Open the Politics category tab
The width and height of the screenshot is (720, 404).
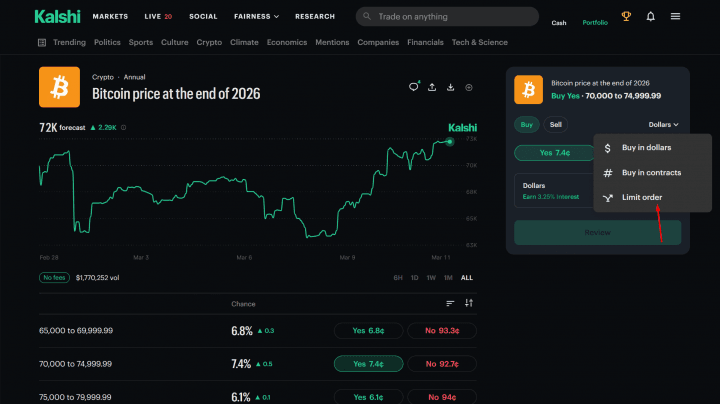point(107,43)
